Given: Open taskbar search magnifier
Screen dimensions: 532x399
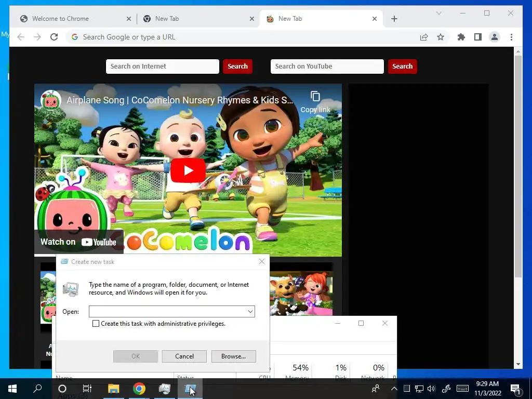Looking at the screenshot, I should tap(37, 389).
